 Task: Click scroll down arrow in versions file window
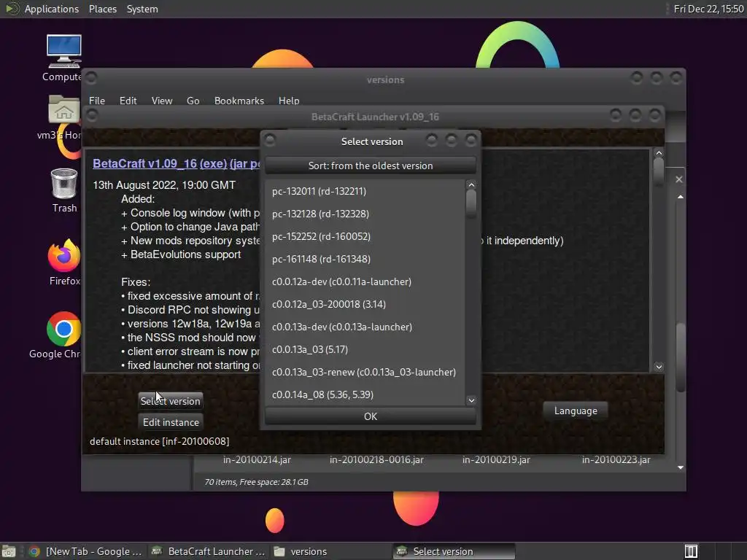(x=681, y=468)
